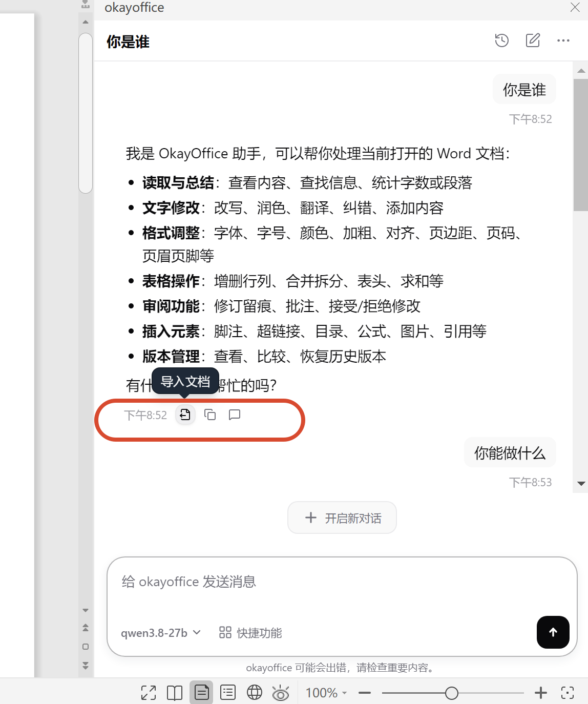Click the 版本管理 bullet line
This screenshot has height=704, width=588.
[x=264, y=356]
